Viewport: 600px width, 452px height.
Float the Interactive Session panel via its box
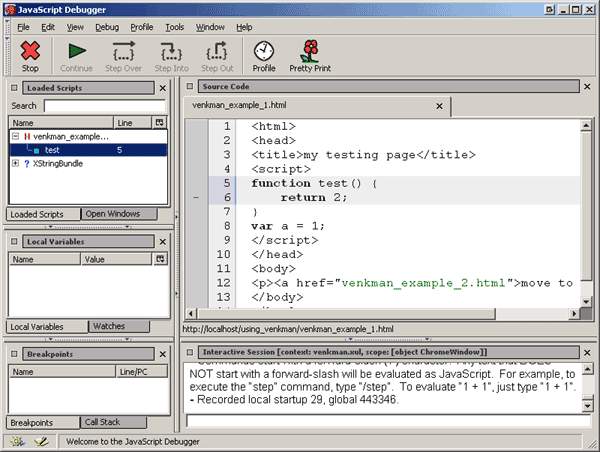pyautogui.click(x=190, y=352)
